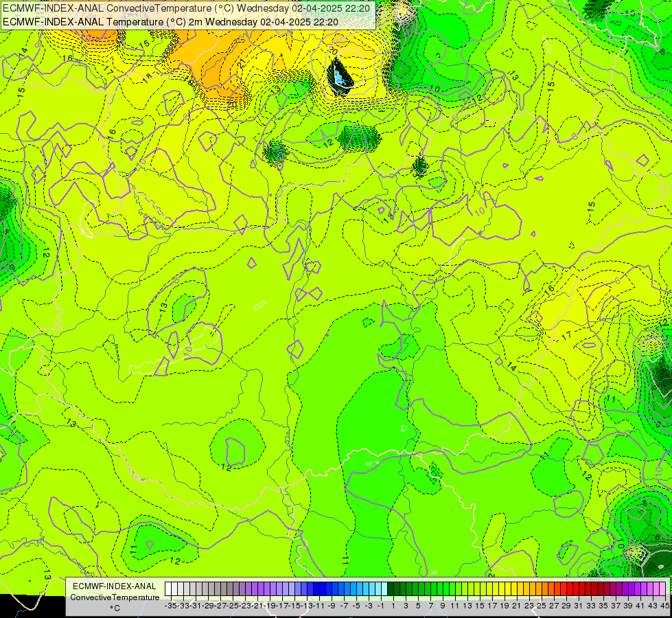The image size is (672, 618).
Task: Select the dark blue swatch above -11
Action: (316, 589)
